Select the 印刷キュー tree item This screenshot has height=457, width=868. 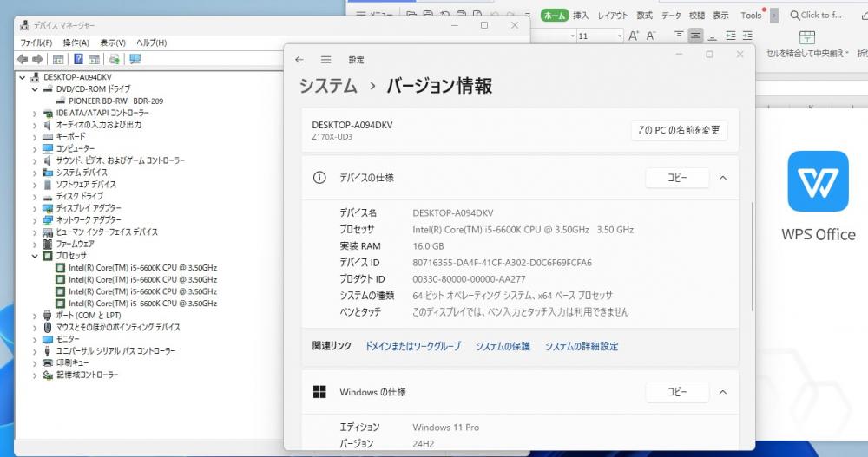pyautogui.click(x=73, y=363)
